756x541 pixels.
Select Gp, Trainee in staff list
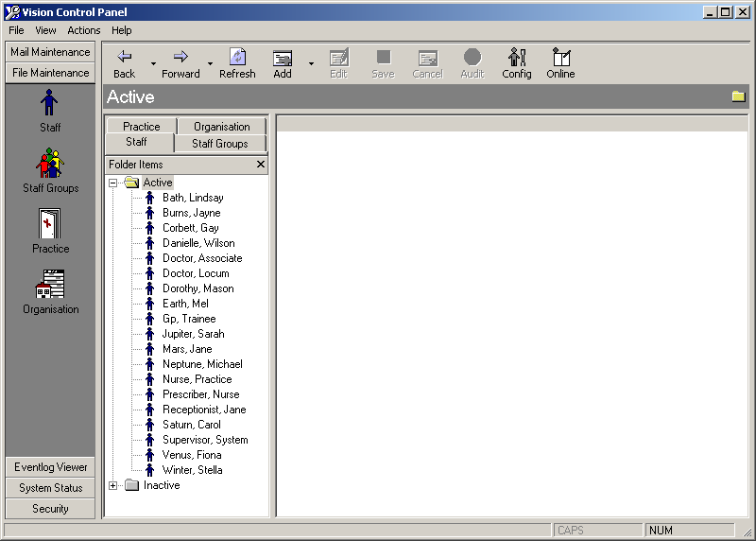point(189,319)
